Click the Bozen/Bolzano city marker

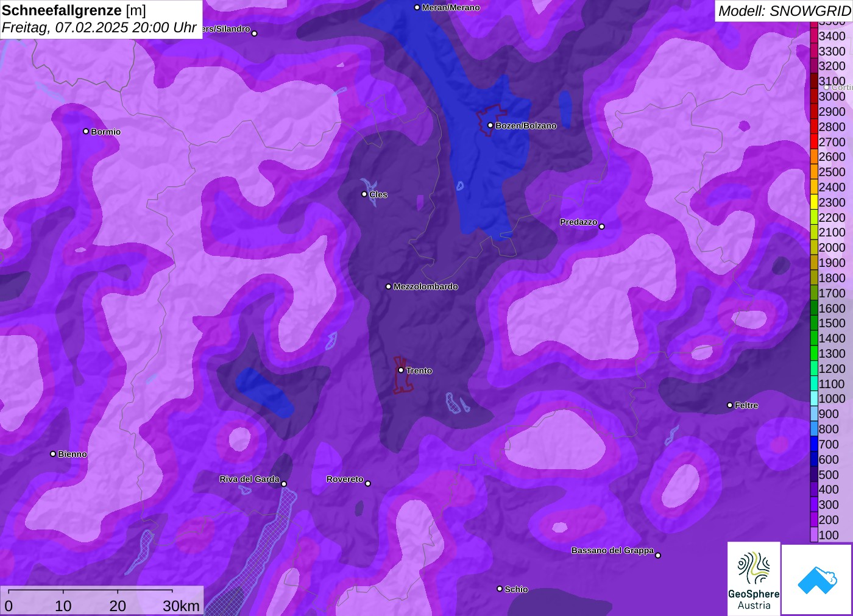click(490, 126)
